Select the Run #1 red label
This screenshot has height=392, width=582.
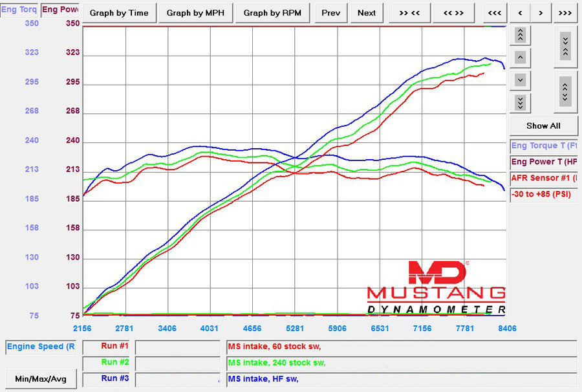pos(107,346)
